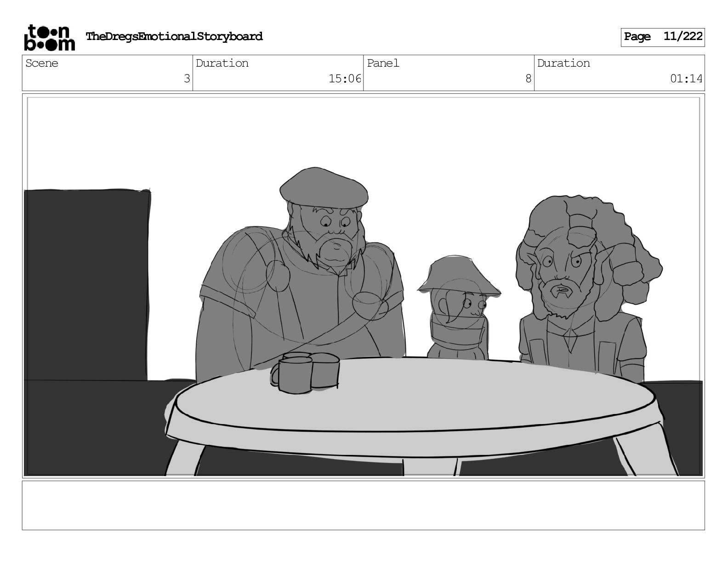Select the Panel label
Viewport: 728px width, 563px height.
click(383, 63)
